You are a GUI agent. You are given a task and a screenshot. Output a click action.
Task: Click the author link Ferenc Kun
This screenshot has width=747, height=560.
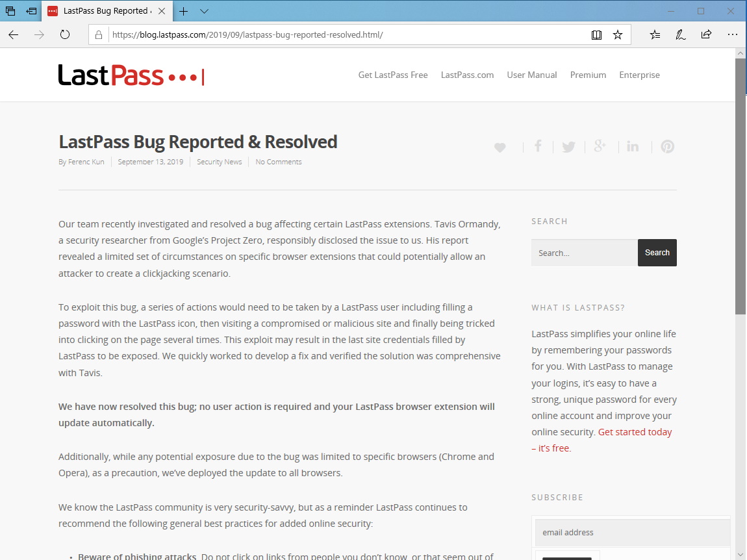click(x=86, y=162)
